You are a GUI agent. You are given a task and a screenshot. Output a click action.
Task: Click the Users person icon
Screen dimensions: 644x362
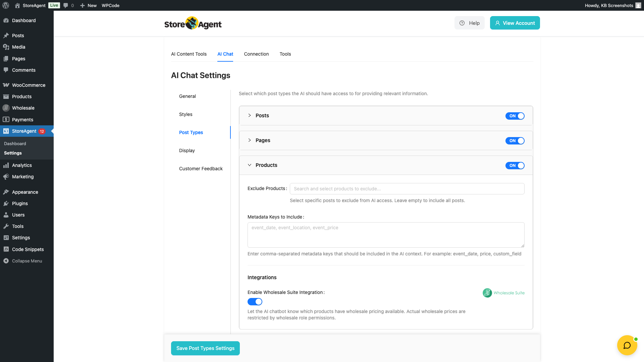point(6,215)
